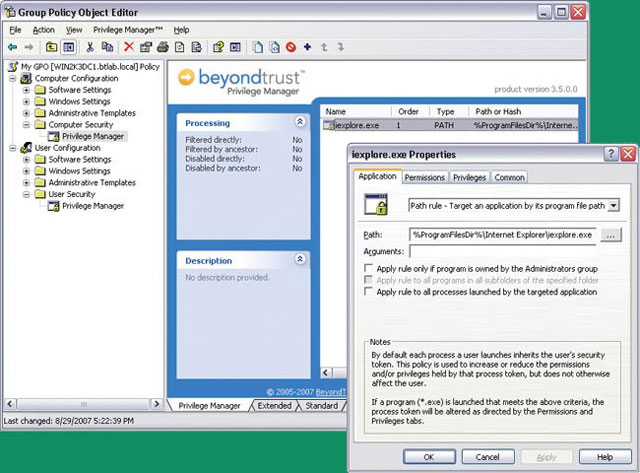Switch to the Common tab
Image resolution: width=640 pixels, height=473 pixels.
click(509, 178)
